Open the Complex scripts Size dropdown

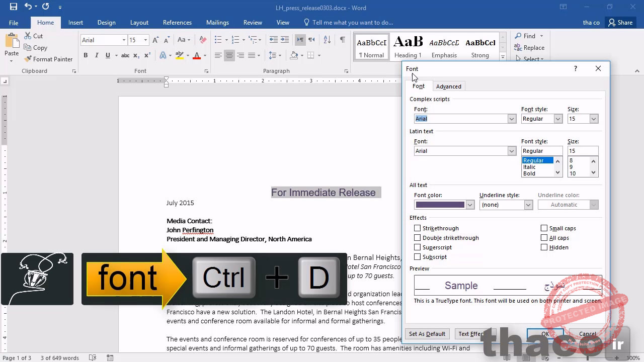coord(594,119)
